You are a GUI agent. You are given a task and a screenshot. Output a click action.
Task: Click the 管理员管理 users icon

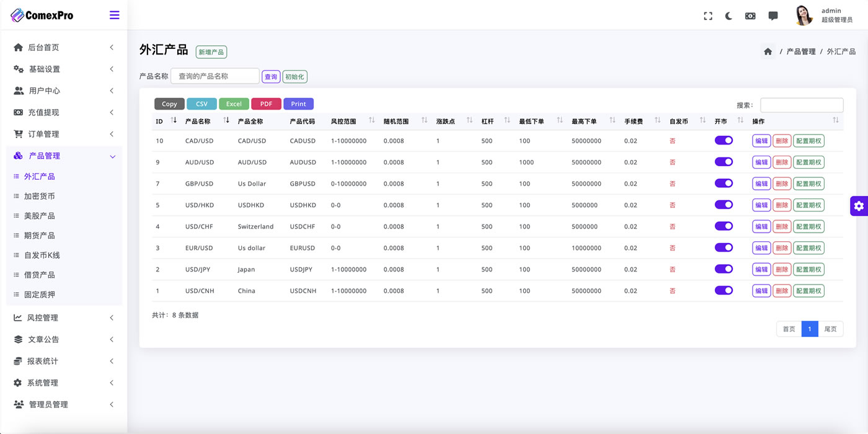19,404
